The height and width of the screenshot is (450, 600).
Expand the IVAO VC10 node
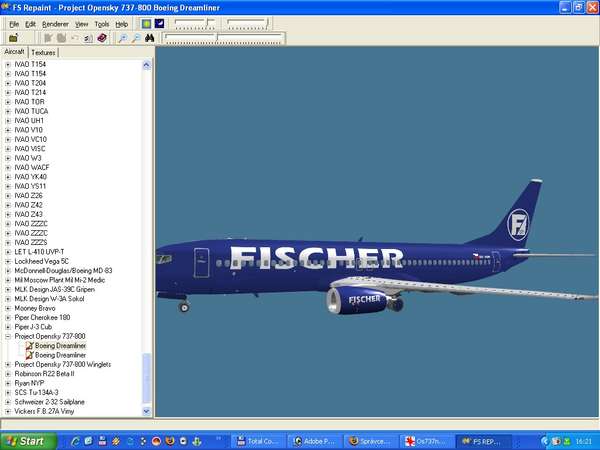tap(8, 140)
